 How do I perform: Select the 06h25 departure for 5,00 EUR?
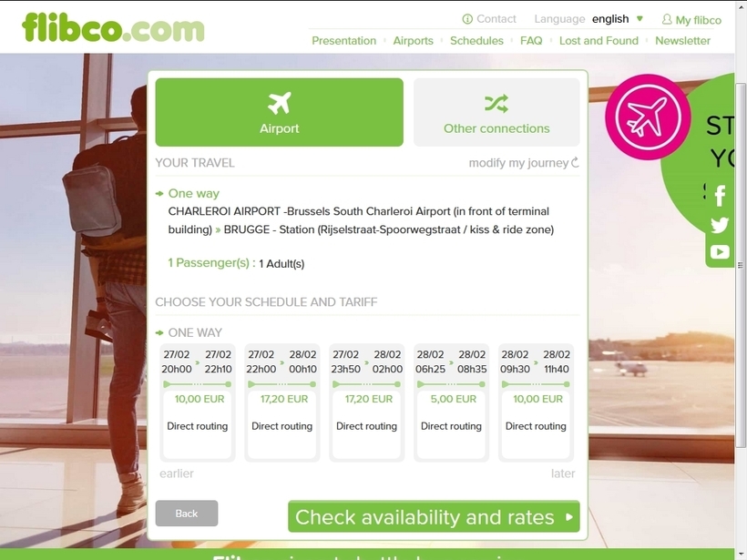(451, 402)
